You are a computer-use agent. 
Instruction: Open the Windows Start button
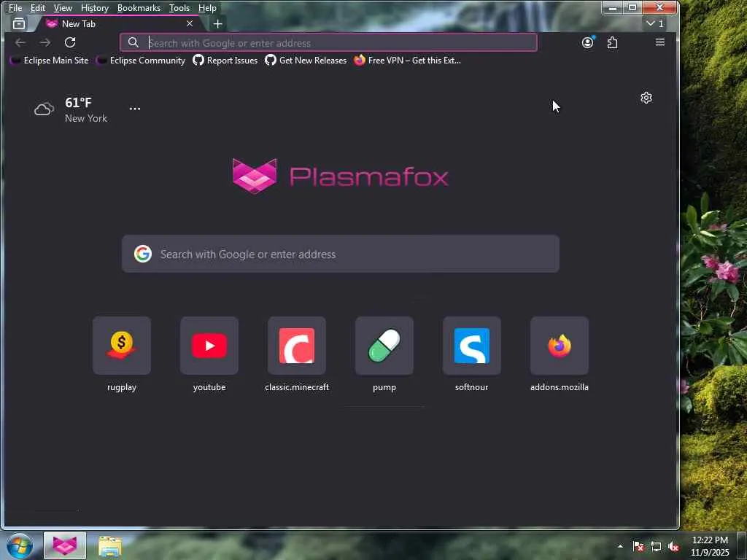click(x=20, y=545)
